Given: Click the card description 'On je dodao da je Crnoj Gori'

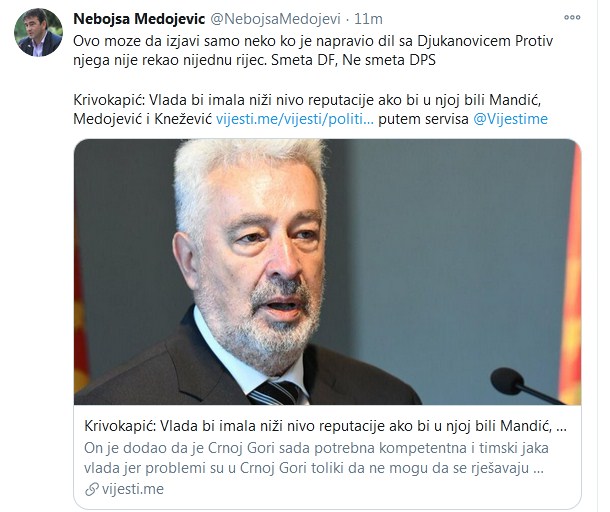Looking at the screenshot, I should pyautogui.click(x=316, y=448).
